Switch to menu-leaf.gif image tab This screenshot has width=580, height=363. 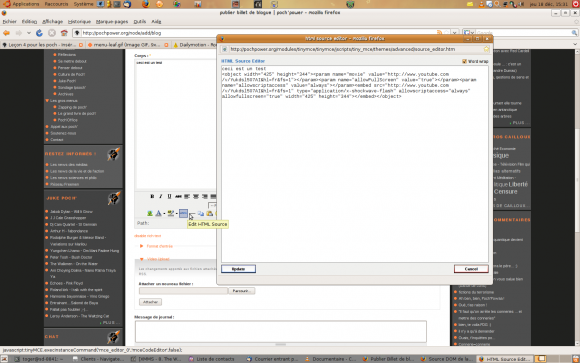pyautogui.click(x=128, y=45)
